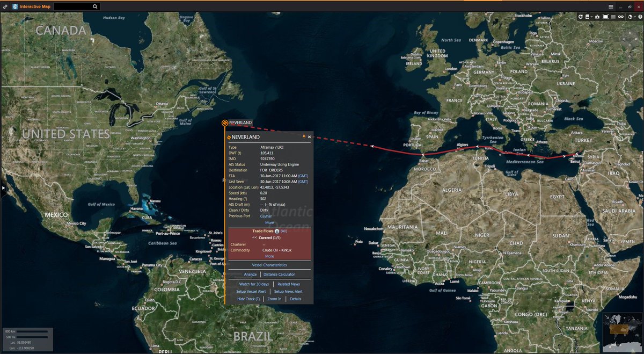Open the hamburger menu in title bar

point(611,6)
